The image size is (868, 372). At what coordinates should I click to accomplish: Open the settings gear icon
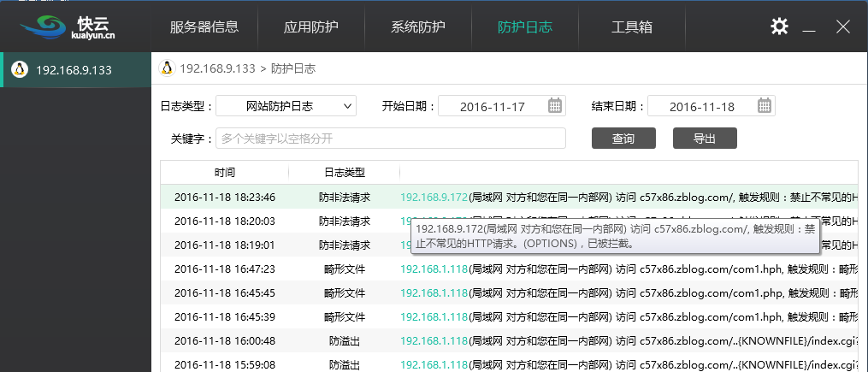click(x=779, y=27)
